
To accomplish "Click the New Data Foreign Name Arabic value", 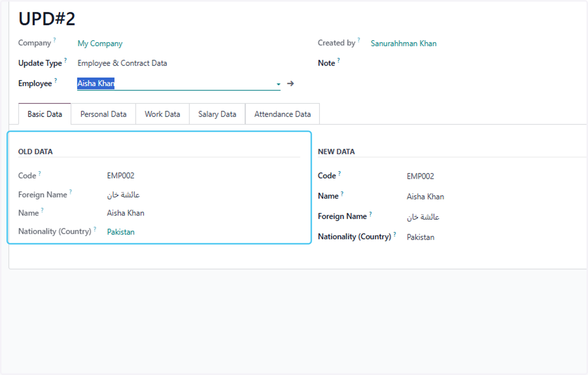I will point(423,217).
